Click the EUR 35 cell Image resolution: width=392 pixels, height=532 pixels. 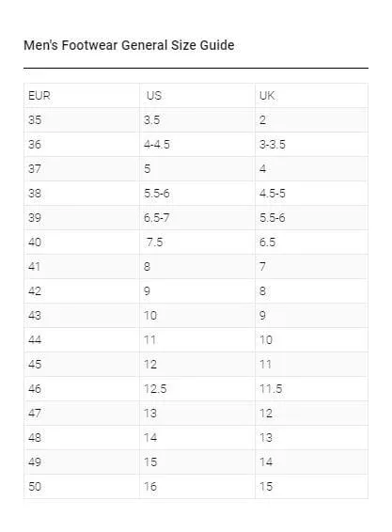82,120
